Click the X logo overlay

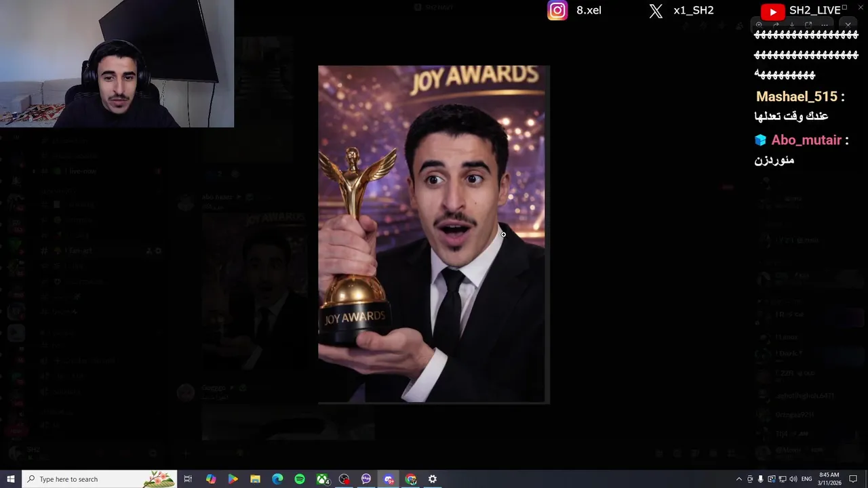(x=656, y=11)
